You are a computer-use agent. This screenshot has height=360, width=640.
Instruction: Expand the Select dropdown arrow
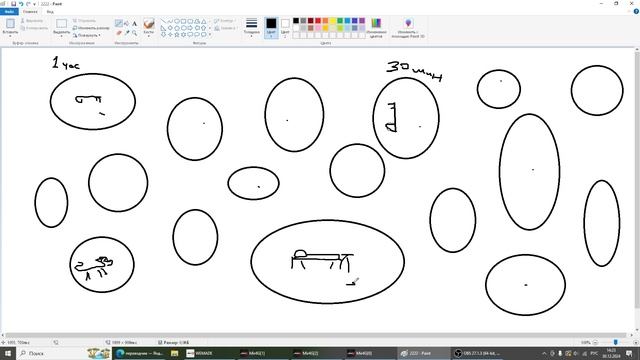point(62,36)
